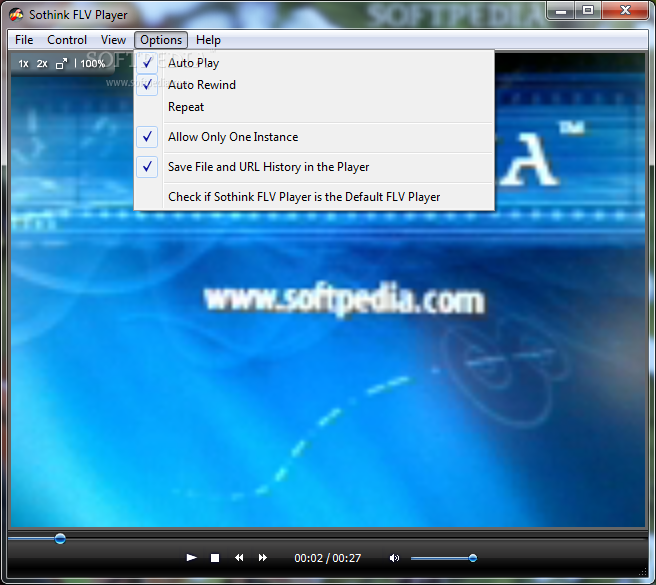
Task: Click the 100% zoom label
Action: point(92,64)
